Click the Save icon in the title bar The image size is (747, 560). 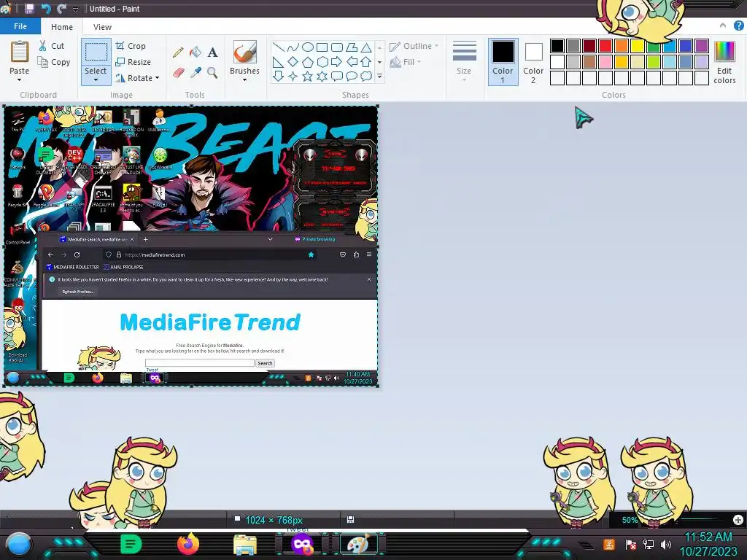29,9
